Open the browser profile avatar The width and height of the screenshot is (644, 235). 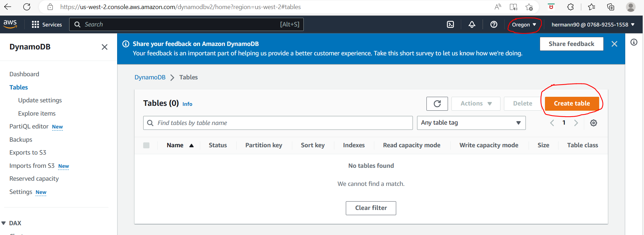(631, 7)
